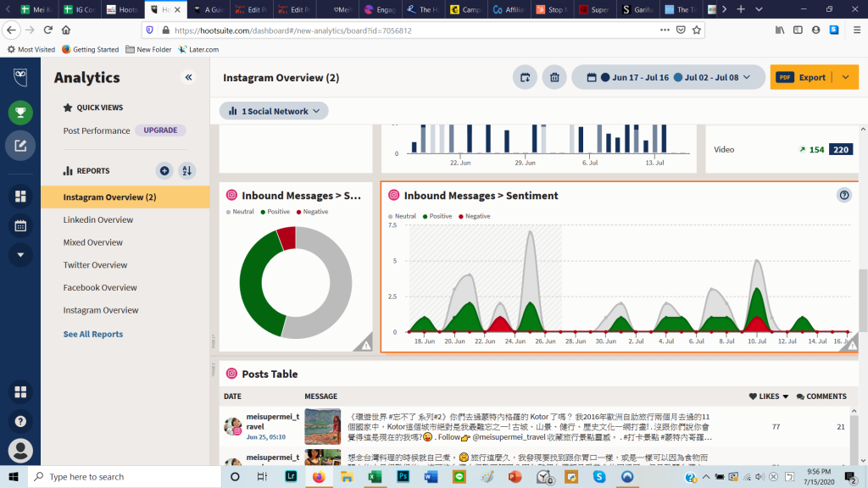Open the Planner calendar icon in sidebar
Viewport: 868px width, 488px height.
pyautogui.click(x=20, y=226)
